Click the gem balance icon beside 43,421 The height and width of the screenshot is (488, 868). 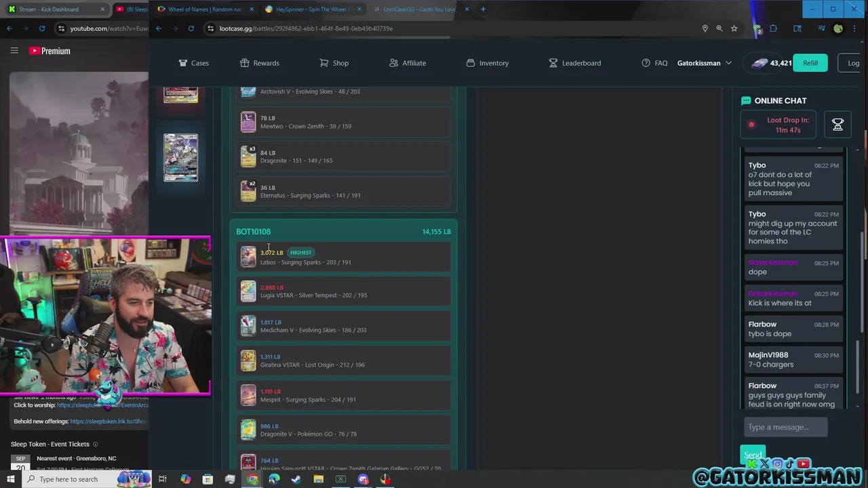pos(759,63)
